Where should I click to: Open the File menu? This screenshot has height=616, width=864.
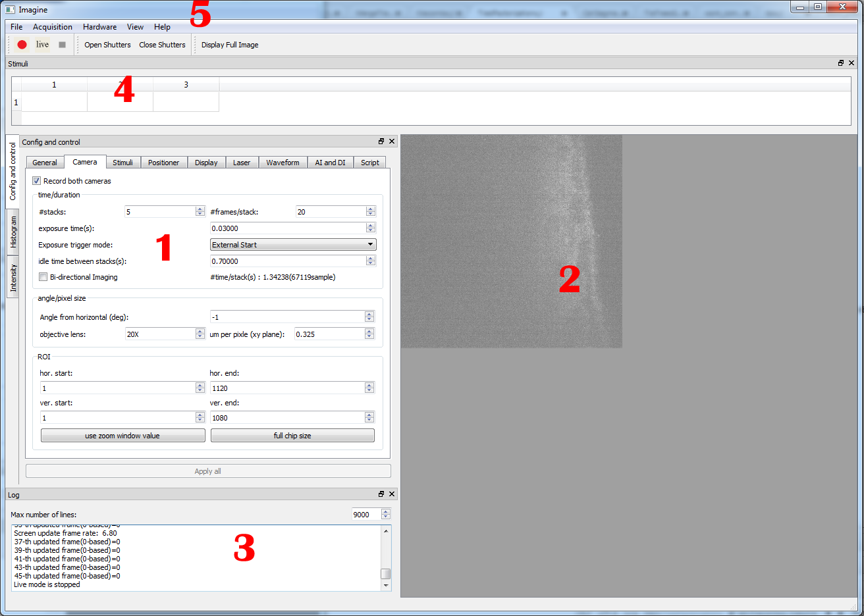(16, 27)
